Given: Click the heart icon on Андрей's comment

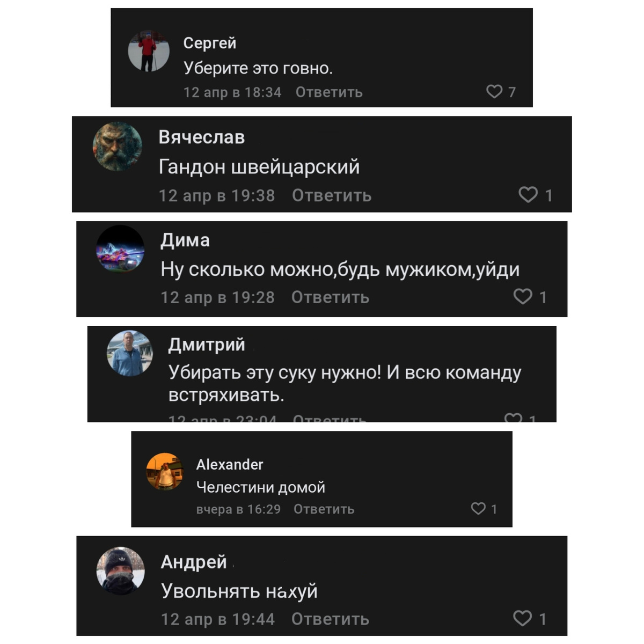Looking at the screenshot, I should (x=522, y=618).
